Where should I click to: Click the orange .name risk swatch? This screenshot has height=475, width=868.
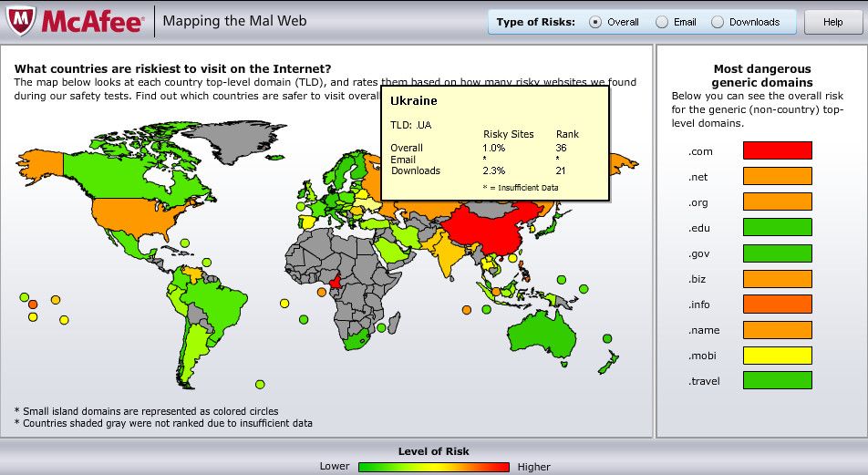click(x=777, y=329)
